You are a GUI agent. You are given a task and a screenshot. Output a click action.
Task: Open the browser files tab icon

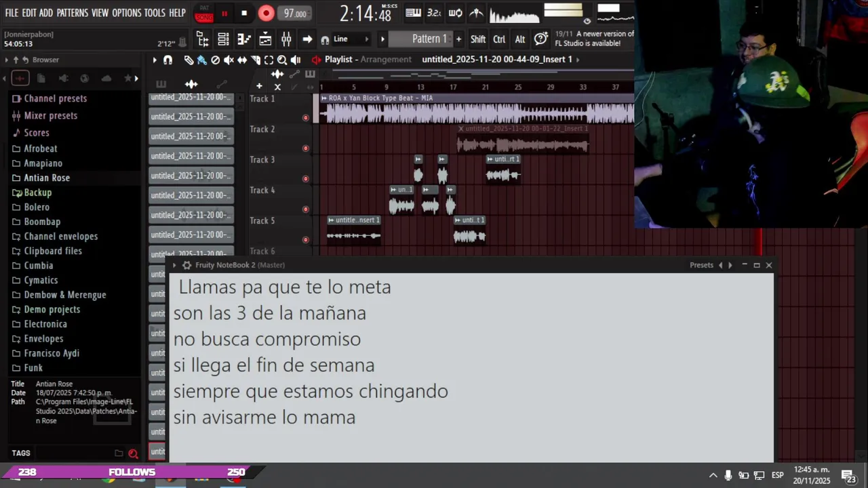(41, 79)
